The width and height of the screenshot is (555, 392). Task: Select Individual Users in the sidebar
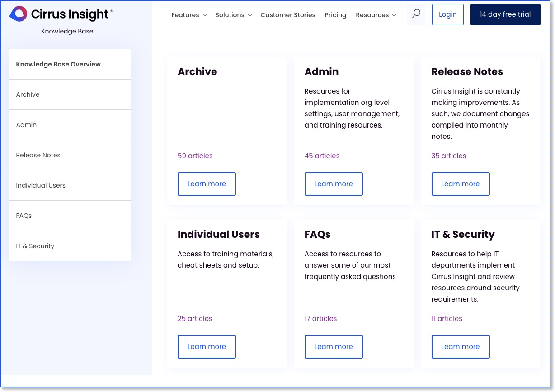(70, 185)
